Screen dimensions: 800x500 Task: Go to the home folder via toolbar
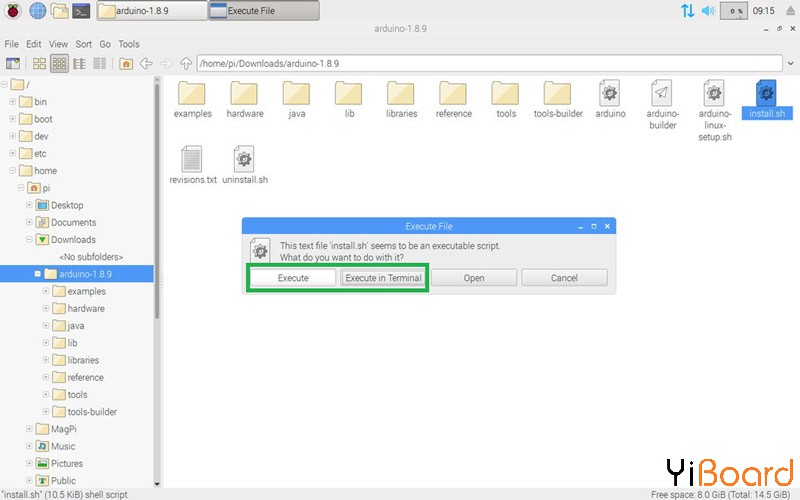[126, 63]
